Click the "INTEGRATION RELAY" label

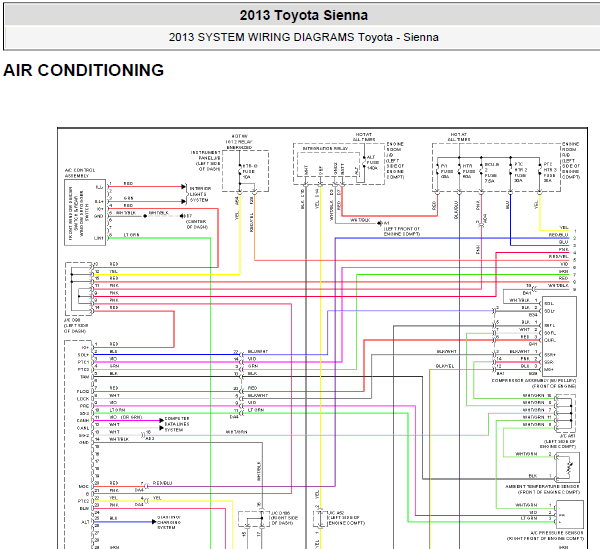coord(325,148)
